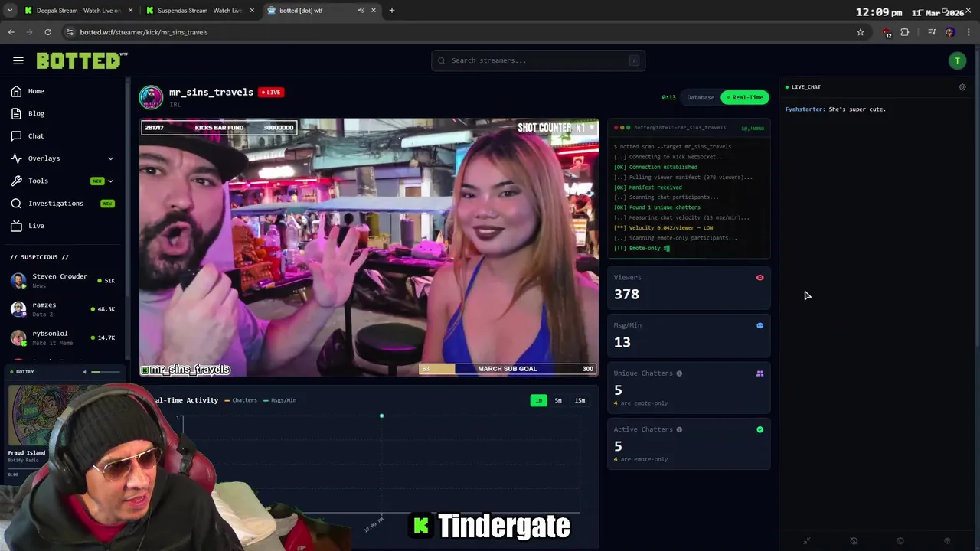The width and height of the screenshot is (980, 551).
Task: Click the mr_sins_travels streamer avatar
Action: click(151, 97)
